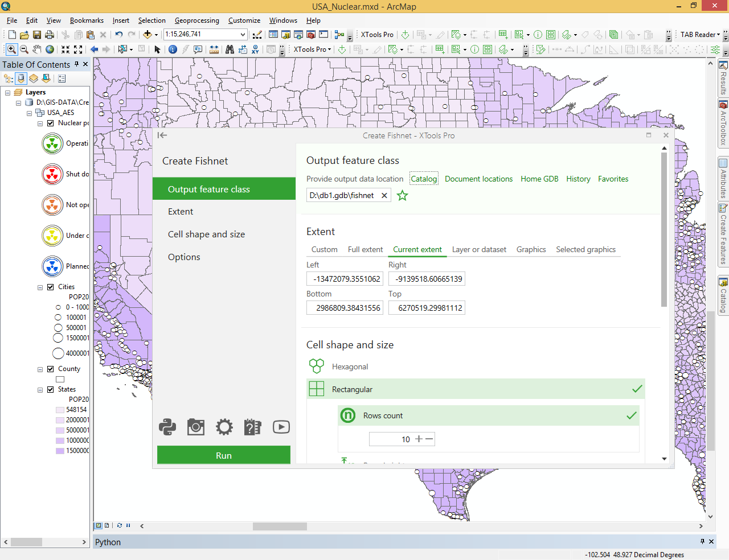The height and width of the screenshot is (560, 729).
Task: Click the New map document icon
Action: point(12,35)
